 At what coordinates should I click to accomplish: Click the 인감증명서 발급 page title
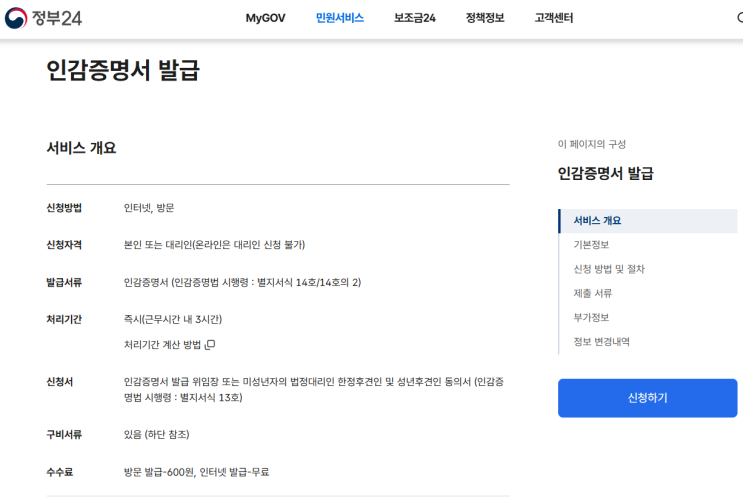point(123,70)
